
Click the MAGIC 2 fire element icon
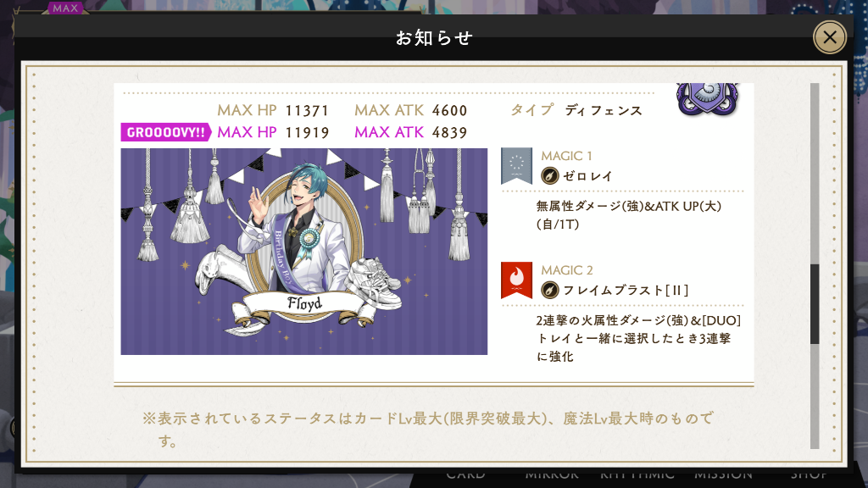click(516, 280)
